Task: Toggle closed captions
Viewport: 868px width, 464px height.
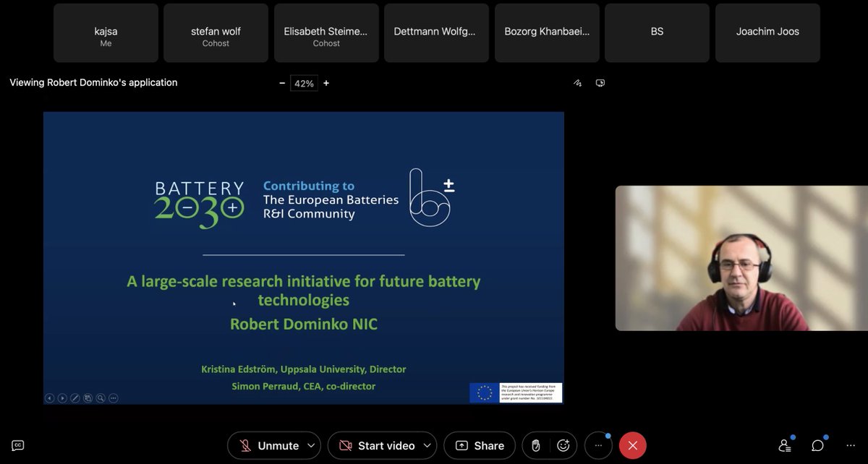Action: (18, 446)
